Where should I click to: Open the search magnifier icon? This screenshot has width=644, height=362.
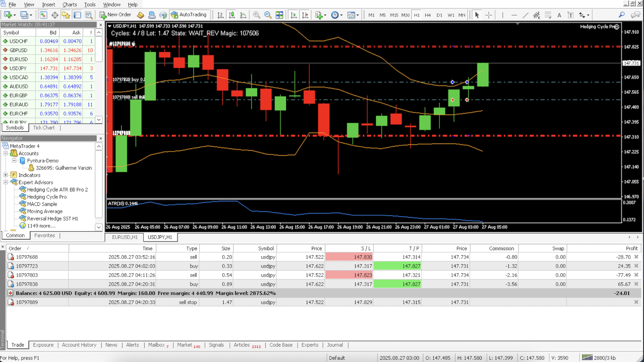coord(622,15)
